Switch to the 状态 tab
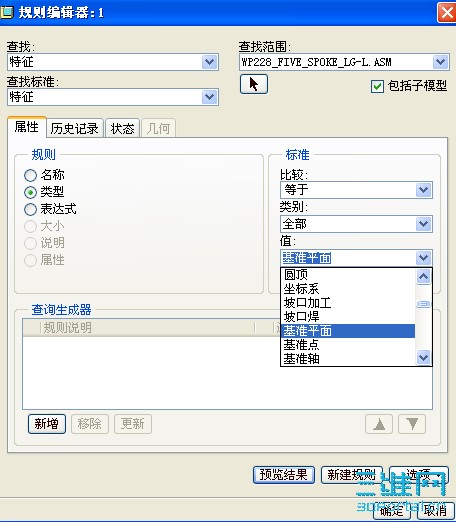Screen dimensions: 456x522 [x=122, y=128]
